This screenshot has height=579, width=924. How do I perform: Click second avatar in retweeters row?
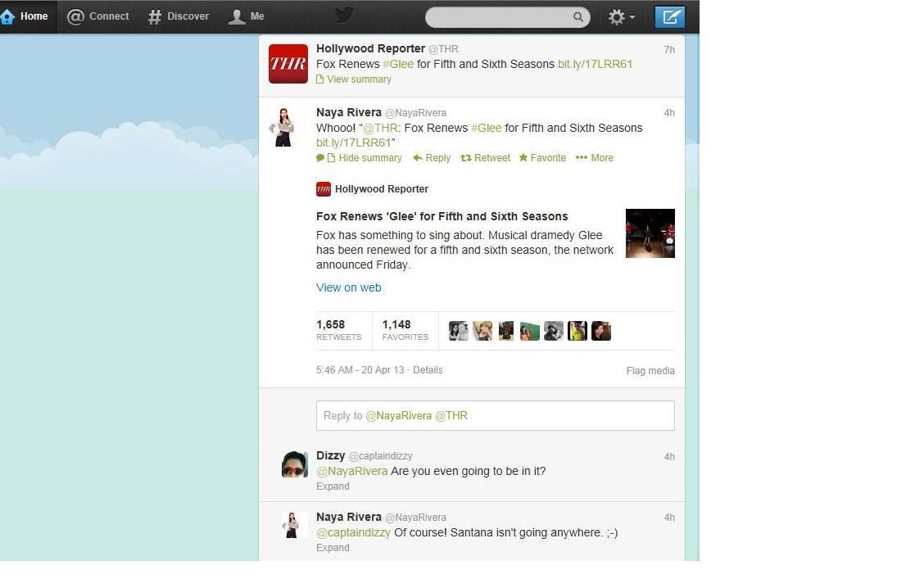pyautogui.click(x=482, y=330)
